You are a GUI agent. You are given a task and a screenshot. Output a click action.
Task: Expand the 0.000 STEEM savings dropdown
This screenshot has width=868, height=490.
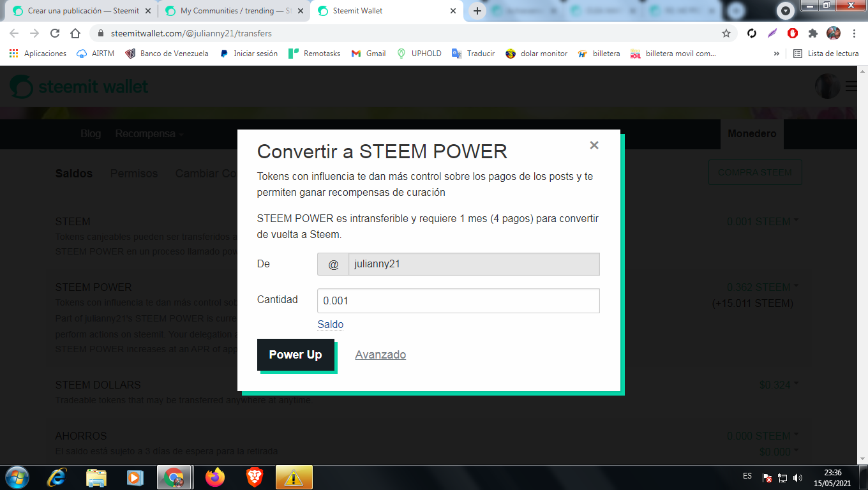coord(763,436)
